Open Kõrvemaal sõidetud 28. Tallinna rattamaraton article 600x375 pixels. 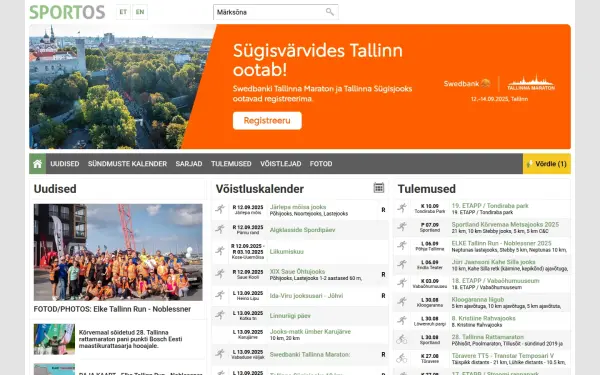(130, 339)
